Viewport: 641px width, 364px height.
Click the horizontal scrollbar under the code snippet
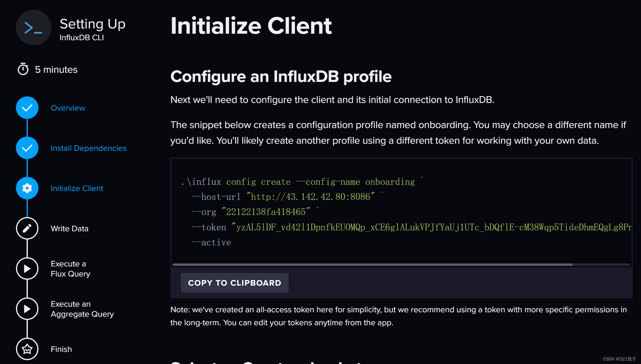[373, 264]
